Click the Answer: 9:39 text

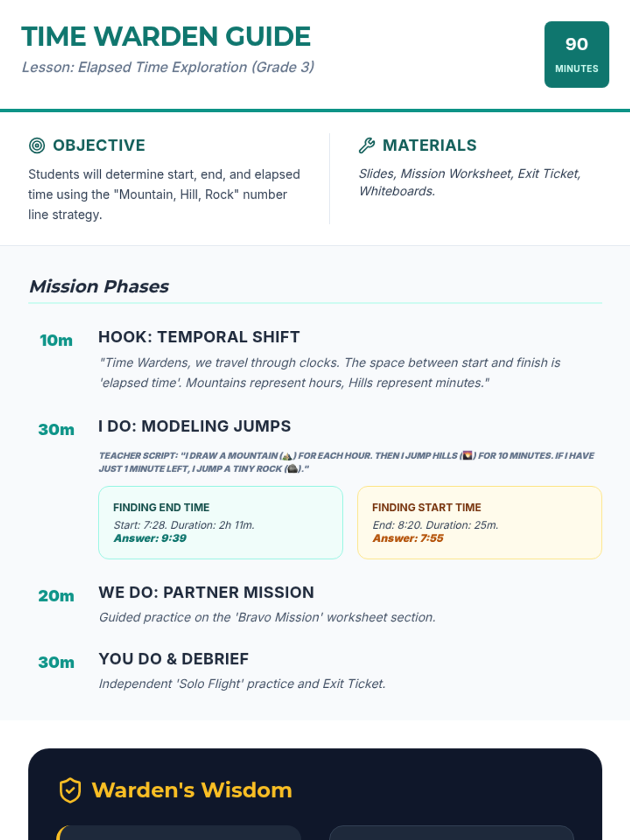click(150, 538)
